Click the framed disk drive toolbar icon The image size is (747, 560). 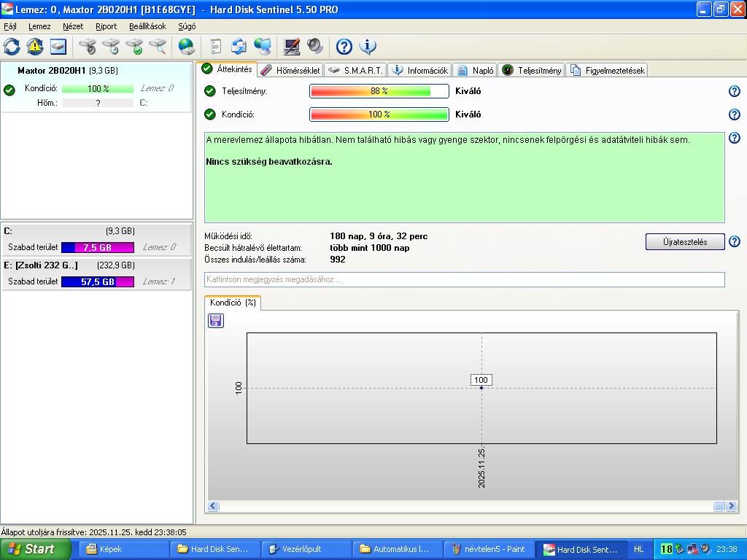tap(58, 47)
